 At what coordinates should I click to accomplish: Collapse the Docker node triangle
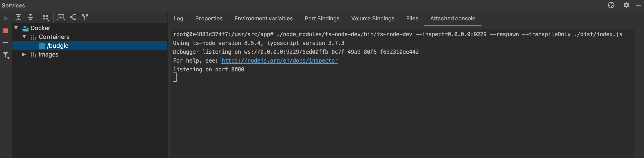[x=16, y=28]
